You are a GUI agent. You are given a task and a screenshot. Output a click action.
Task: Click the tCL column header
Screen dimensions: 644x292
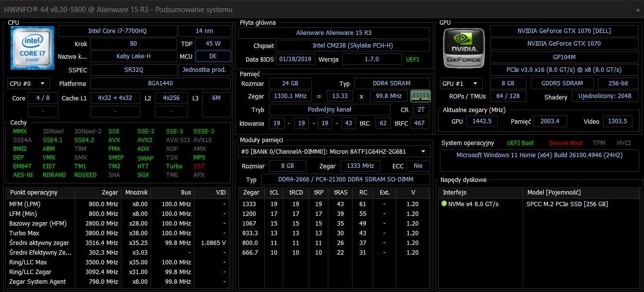pyautogui.click(x=274, y=193)
